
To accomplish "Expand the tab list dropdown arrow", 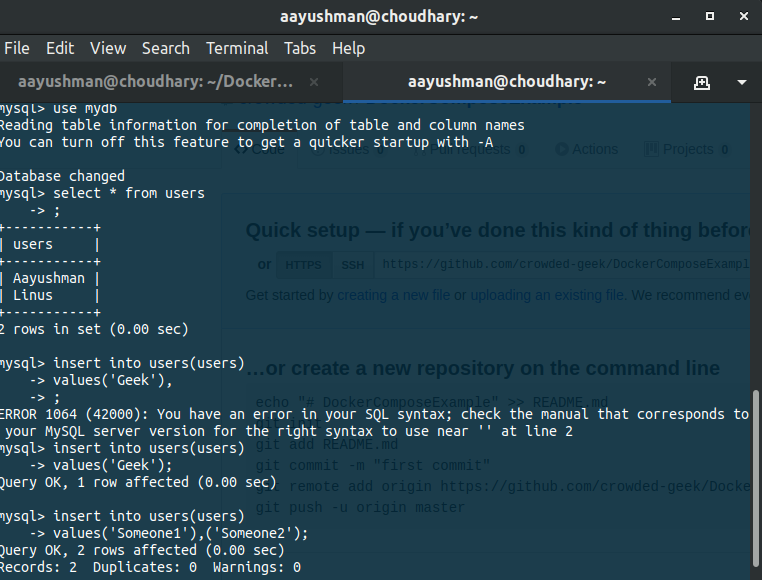I will 742,83.
